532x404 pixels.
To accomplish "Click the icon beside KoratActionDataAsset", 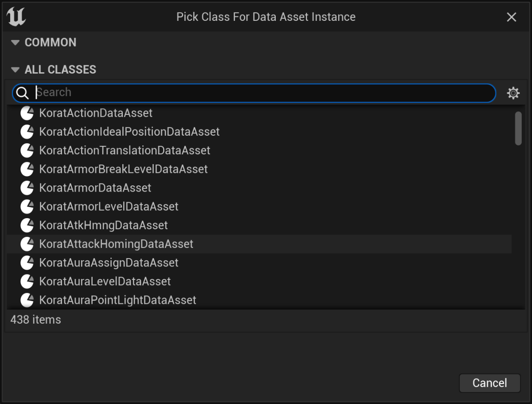I will [x=27, y=113].
